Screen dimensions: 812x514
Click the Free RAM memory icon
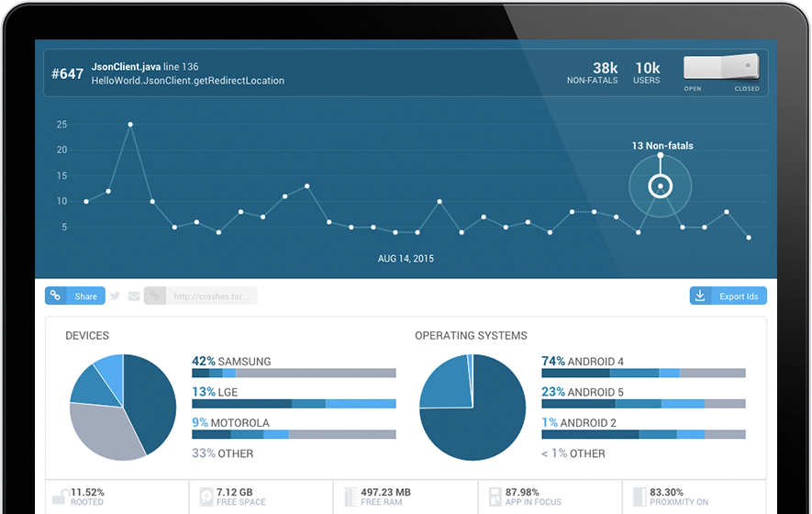[351, 497]
